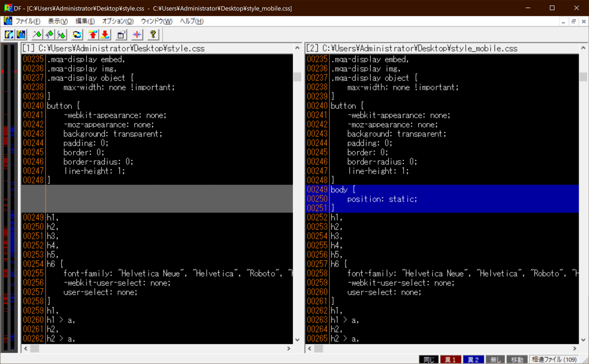The width and height of the screenshot is (589, 364).
Task: Click the blue arrows center-align icon
Action: point(137,34)
